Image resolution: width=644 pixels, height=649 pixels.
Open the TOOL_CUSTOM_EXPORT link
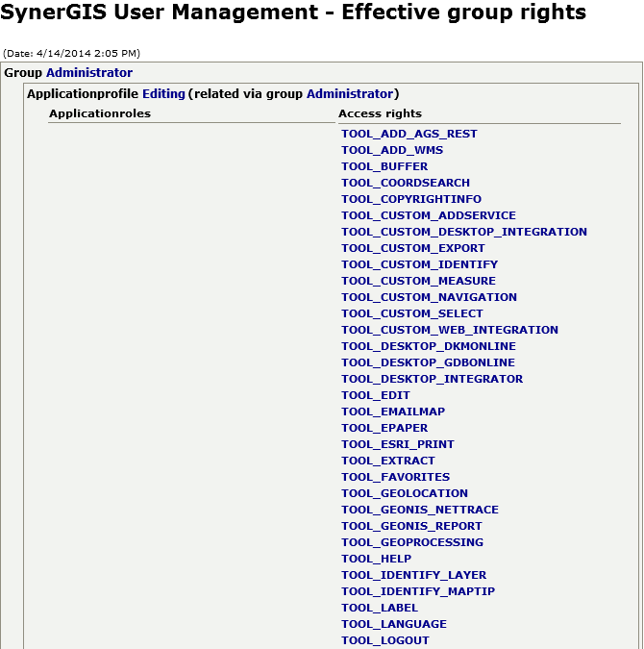(413, 248)
